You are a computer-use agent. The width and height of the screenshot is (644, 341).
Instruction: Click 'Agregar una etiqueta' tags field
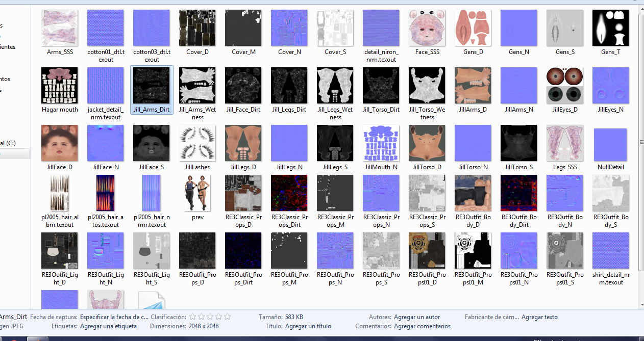click(x=108, y=326)
